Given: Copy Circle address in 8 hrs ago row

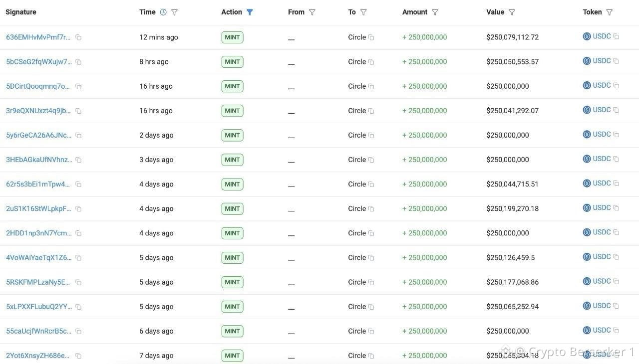Looking at the screenshot, I should (371, 62).
